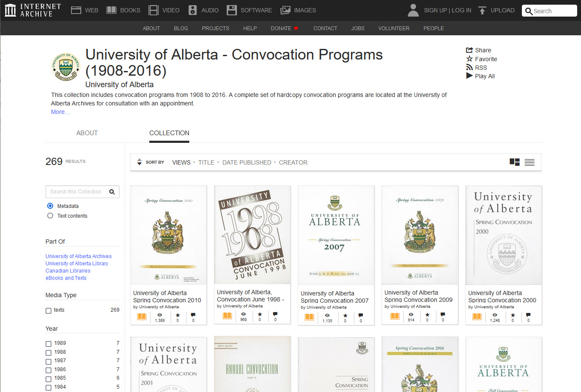The image size is (581, 392).
Task: Click the Software archive icon
Action: pyautogui.click(x=232, y=10)
